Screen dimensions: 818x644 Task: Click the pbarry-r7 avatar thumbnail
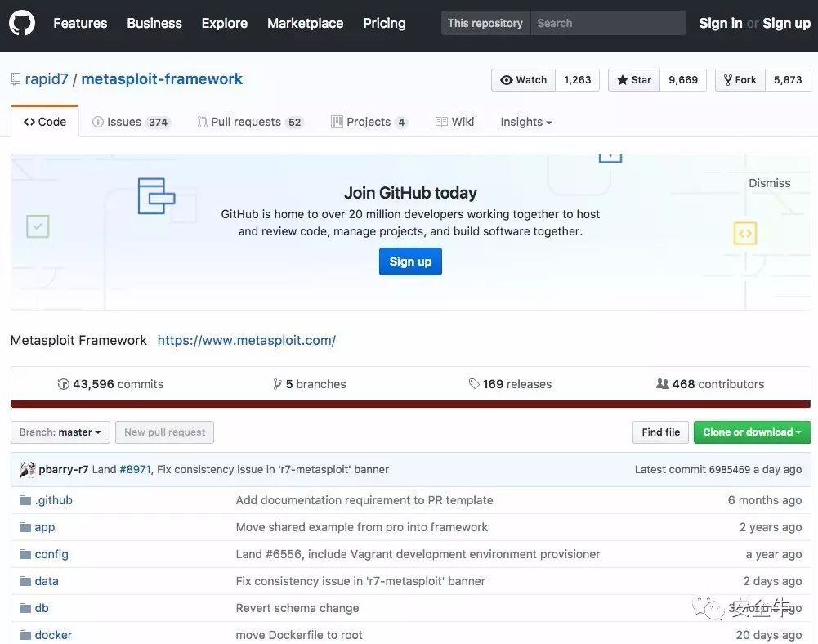(27, 470)
